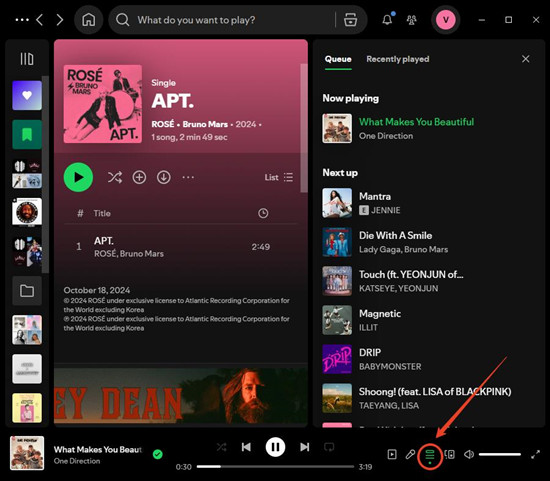Enter full screen with the expand icon
Screen dimensions: 550x481
[x=535, y=455]
